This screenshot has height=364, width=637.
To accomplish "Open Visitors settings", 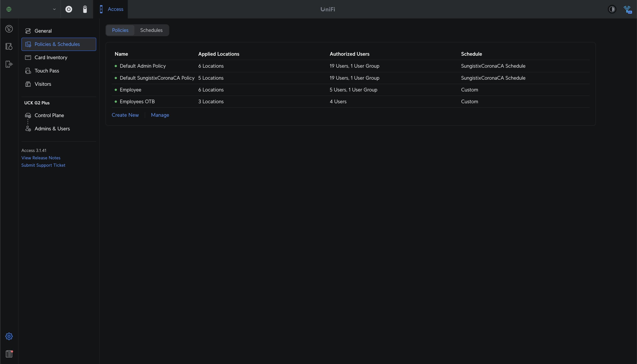I will (59, 84).
